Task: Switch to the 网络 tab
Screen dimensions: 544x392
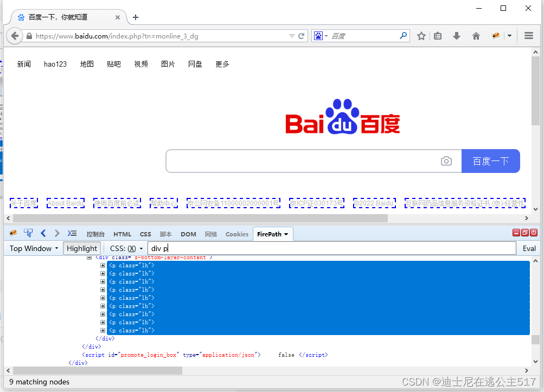Action: (211, 234)
